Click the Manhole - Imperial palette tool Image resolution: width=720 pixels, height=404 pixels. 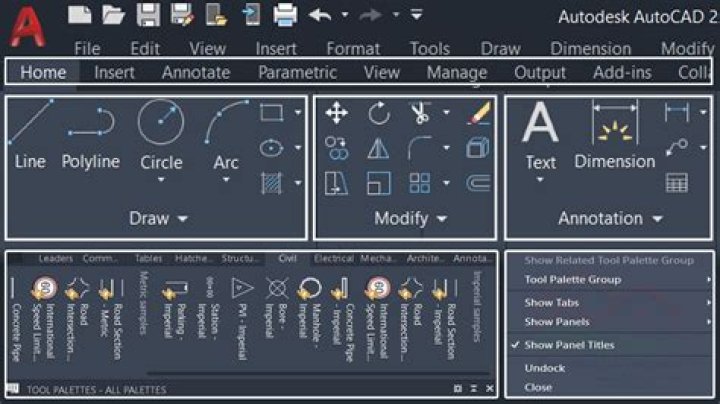[310, 312]
